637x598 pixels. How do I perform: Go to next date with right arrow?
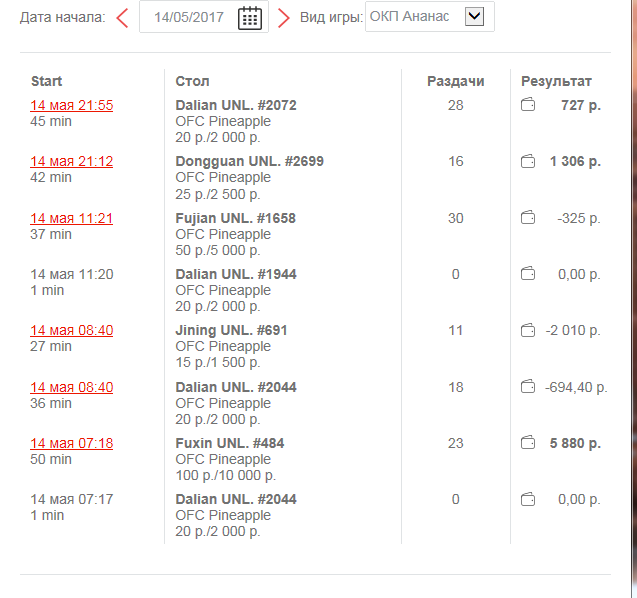(284, 18)
